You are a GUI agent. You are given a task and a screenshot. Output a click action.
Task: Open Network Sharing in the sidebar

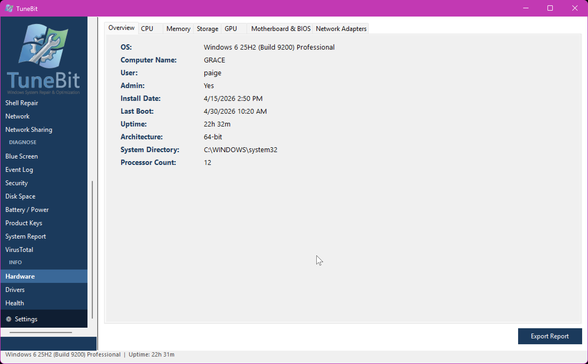(x=44, y=129)
